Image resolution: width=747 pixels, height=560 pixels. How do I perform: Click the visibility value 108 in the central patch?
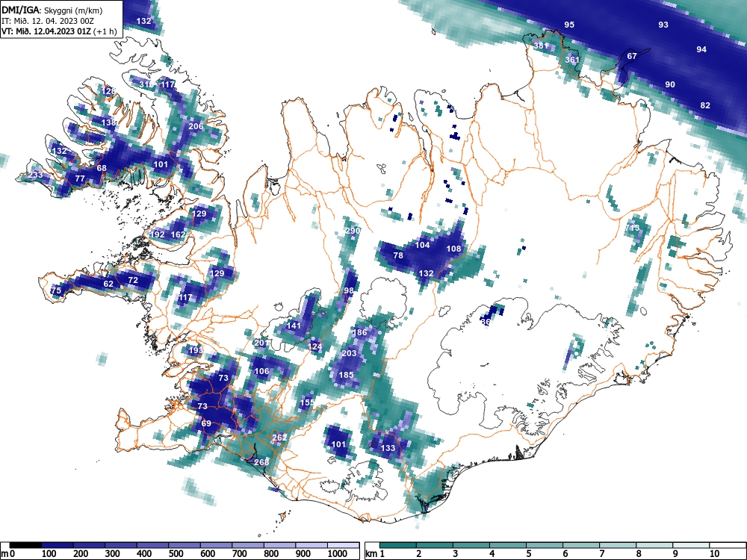click(x=453, y=249)
